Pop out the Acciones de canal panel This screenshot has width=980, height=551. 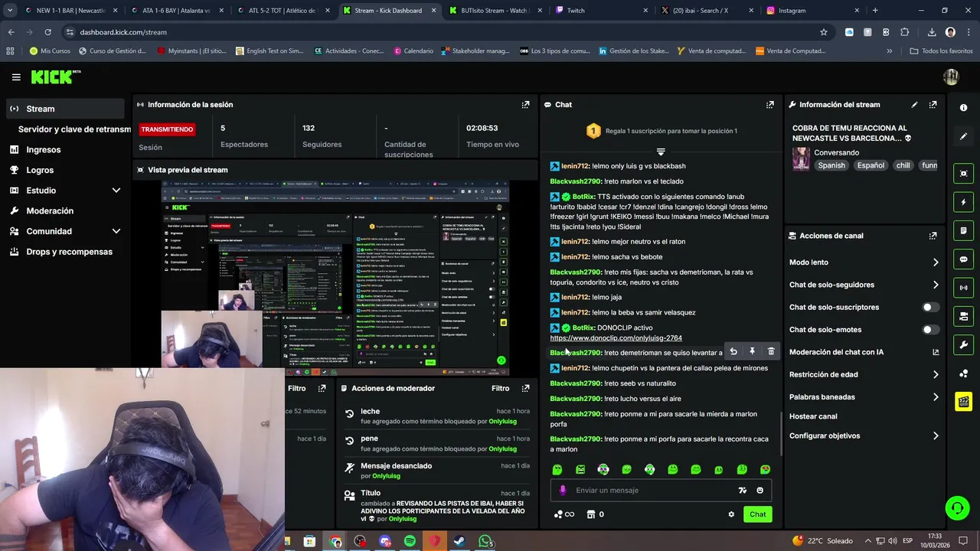(x=933, y=236)
